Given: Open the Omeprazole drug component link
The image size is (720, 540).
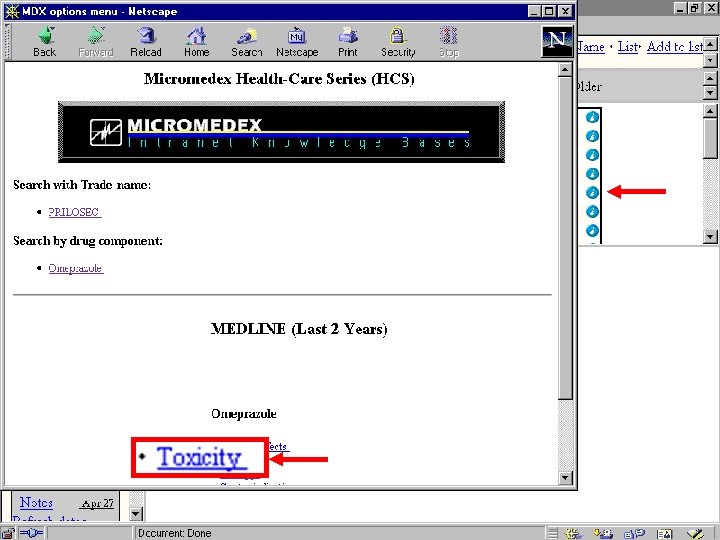Looking at the screenshot, I should [x=76, y=268].
